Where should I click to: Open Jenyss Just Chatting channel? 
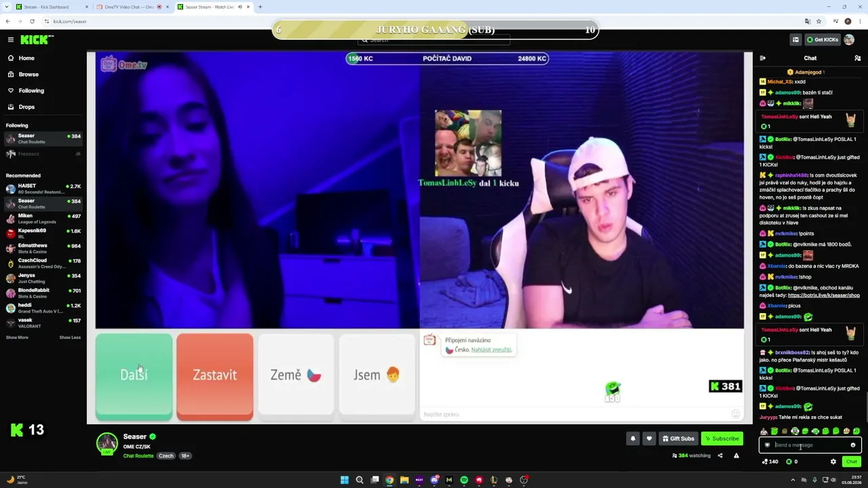tap(43, 278)
